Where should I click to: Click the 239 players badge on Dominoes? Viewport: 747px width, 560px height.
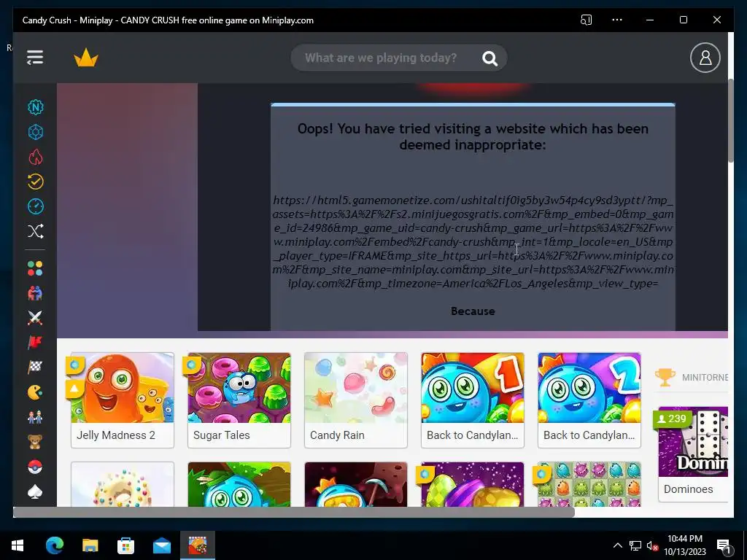coord(671,419)
